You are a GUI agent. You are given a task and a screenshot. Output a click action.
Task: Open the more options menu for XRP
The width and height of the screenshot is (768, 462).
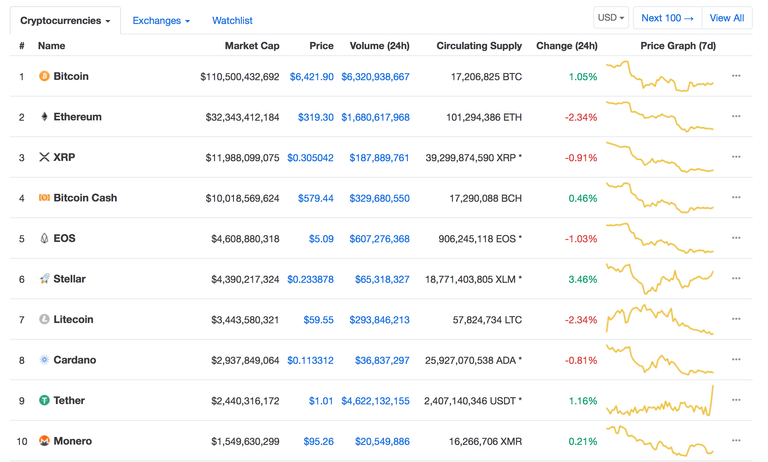[736, 157]
